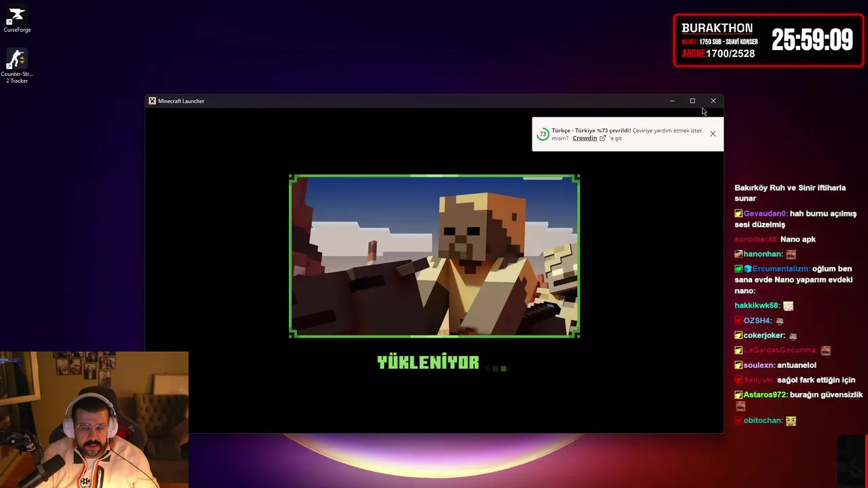
Task: Minimize the Minecraft Launcher window
Action: [x=672, y=101]
